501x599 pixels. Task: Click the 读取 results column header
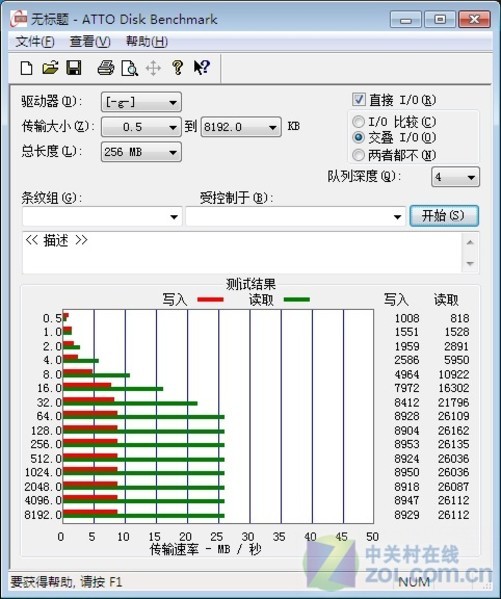click(446, 300)
